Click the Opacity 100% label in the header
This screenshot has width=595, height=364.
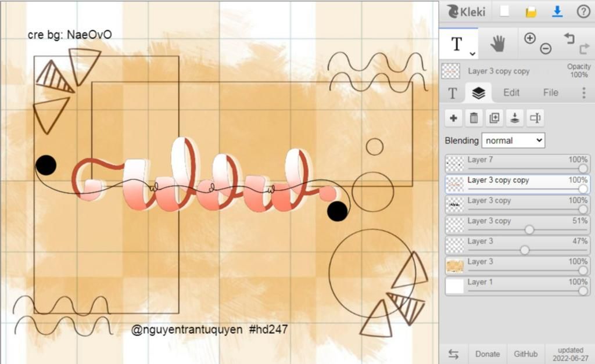[579, 70]
